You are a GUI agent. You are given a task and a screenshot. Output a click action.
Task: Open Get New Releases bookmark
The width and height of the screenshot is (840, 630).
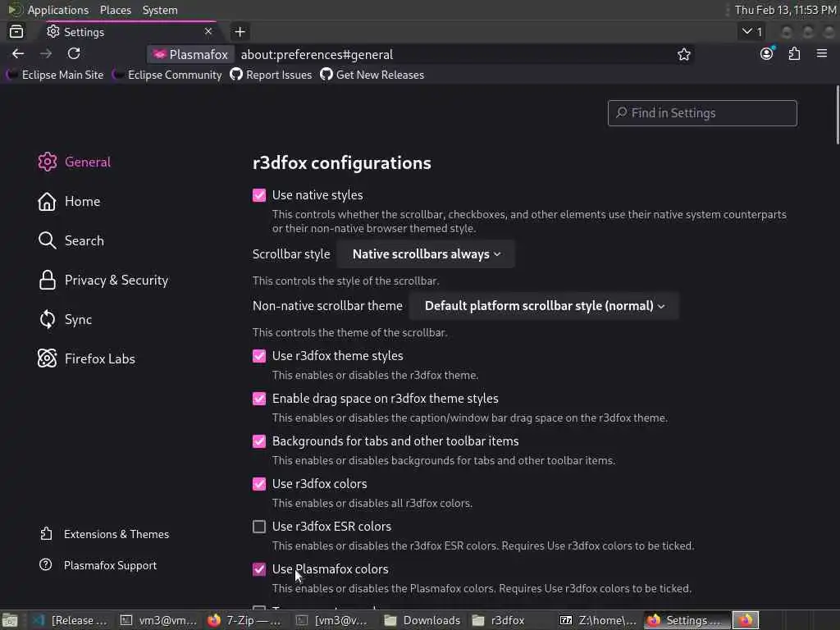pyautogui.click(x=372, y=75)
